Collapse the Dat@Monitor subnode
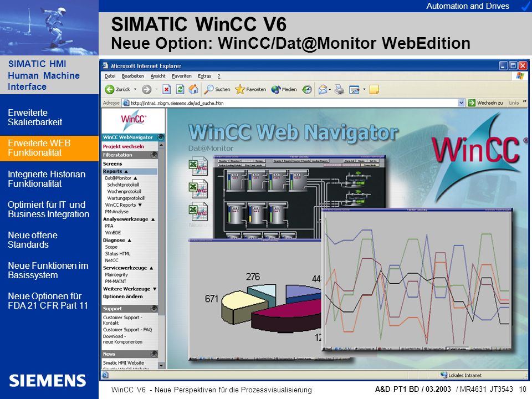Image resolution: width=532 pixels, height=399 pixels. point(135,178)
